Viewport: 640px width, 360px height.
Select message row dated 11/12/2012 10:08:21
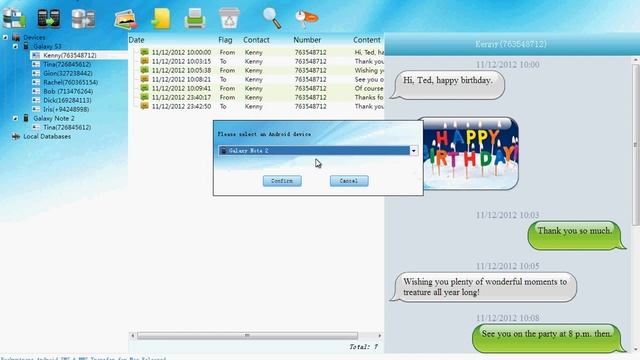(x=258, y=79)
